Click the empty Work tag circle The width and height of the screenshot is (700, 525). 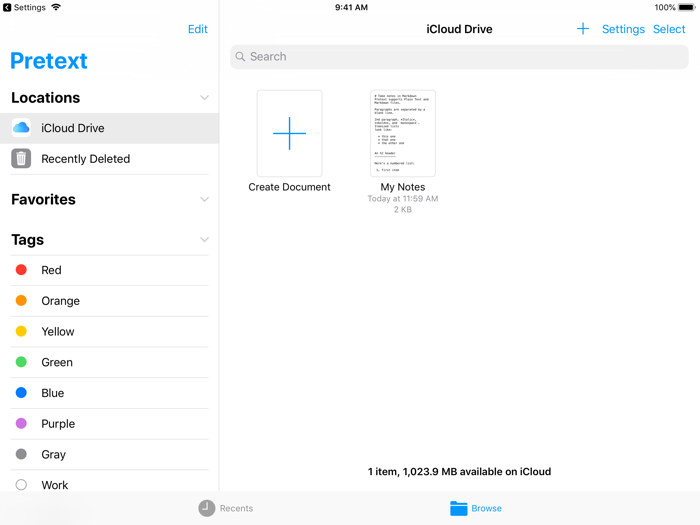tap(21, 485)
